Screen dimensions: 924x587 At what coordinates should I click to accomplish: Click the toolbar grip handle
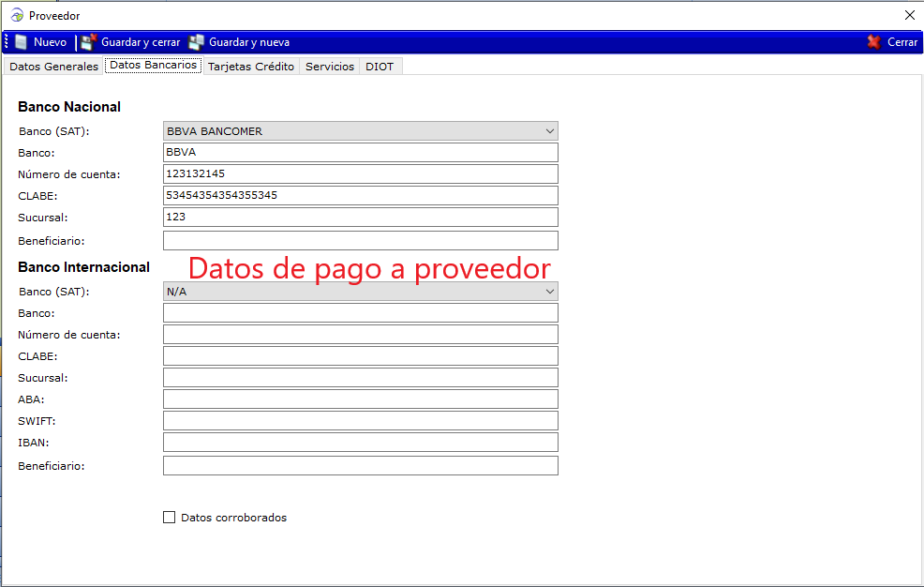pyautogui.click(x=7, y=42)
